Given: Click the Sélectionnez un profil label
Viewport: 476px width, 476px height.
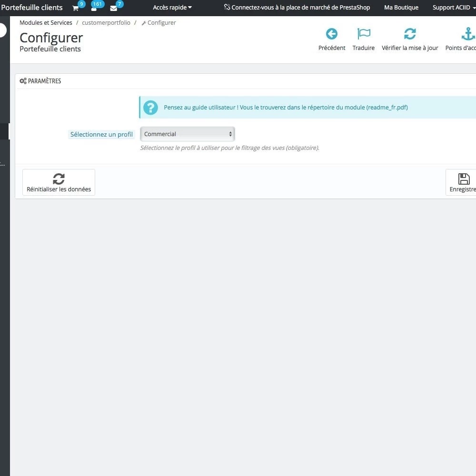Looking at the screenshot, I should pyautogui.click(x=101, y=134).
